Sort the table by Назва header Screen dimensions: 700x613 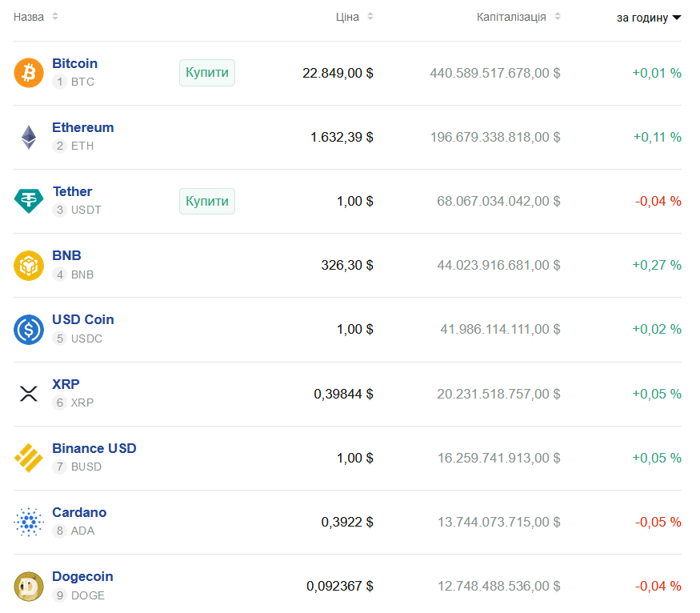tap(29, 17)
